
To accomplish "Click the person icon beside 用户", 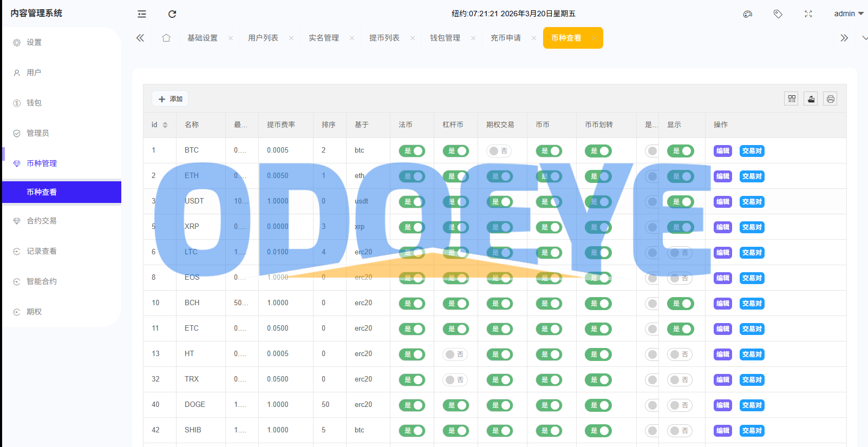I will click(17, 73).
